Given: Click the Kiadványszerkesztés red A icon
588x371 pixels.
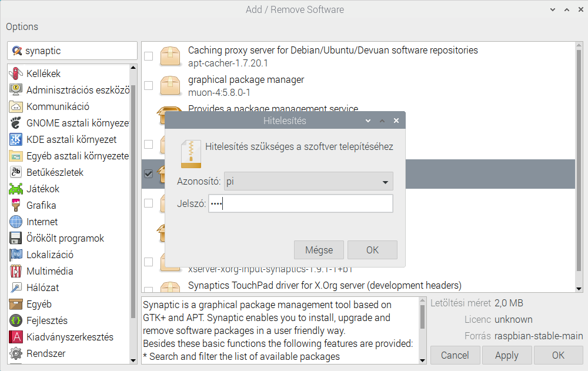Looking at the screenshot, I should [x=16, y=337].
